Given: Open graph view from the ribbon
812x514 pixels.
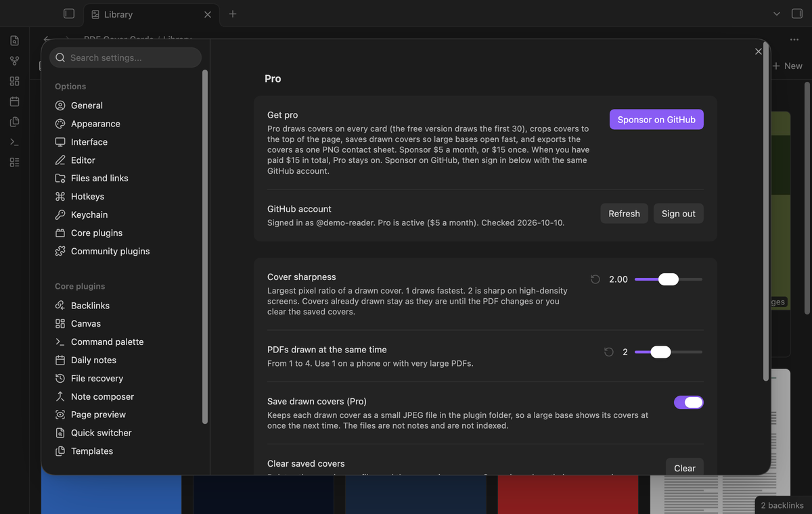Looking at the screenshot, I should tap(14, 61).
